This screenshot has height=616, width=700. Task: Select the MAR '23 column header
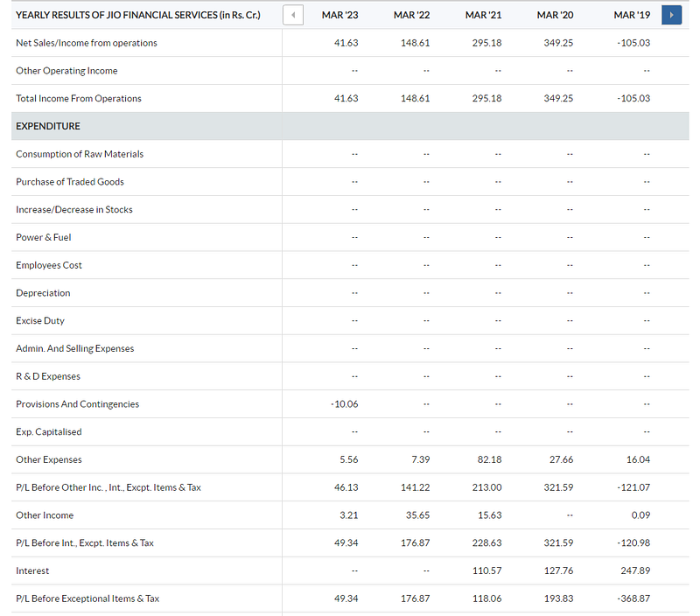pyautogui.click(x=339, y=15)
